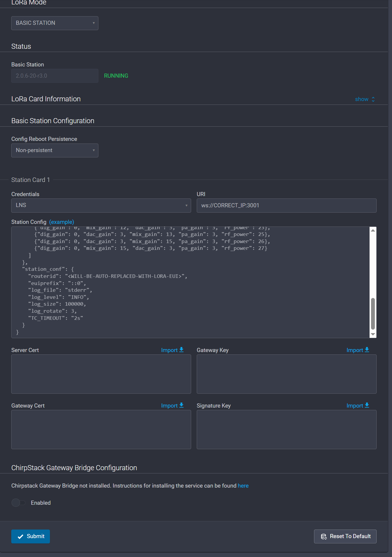Click Gateway Key import download icon
The height and width of the screenshot is (557, 392).
pos(367,350)
